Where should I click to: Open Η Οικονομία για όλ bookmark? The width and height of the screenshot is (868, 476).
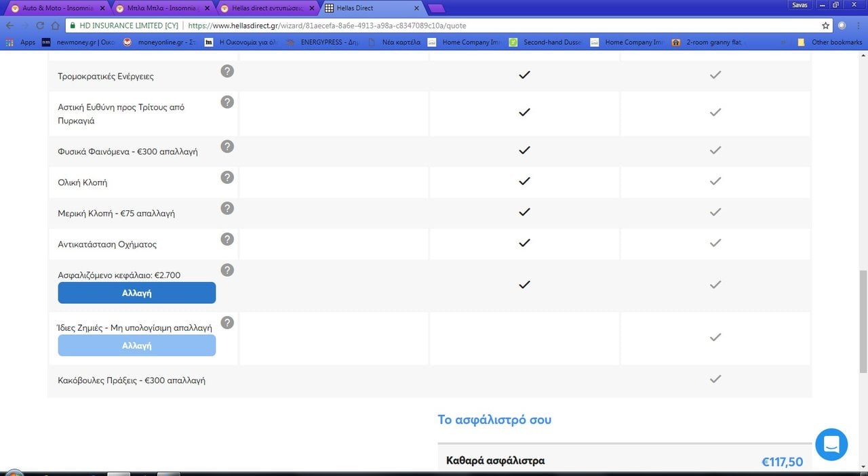click(241, 42)
